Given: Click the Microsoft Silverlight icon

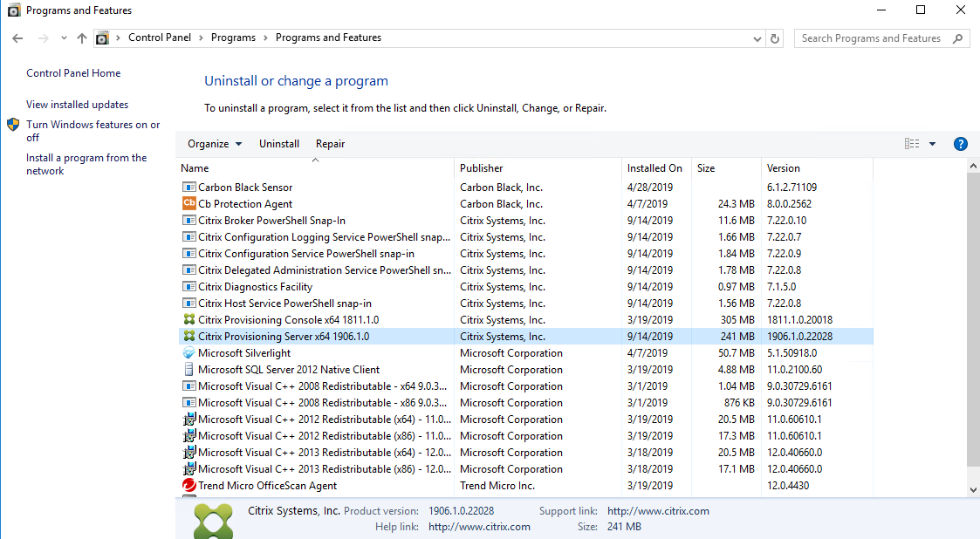Looking at the screenshot, I should tap(188, 352).
